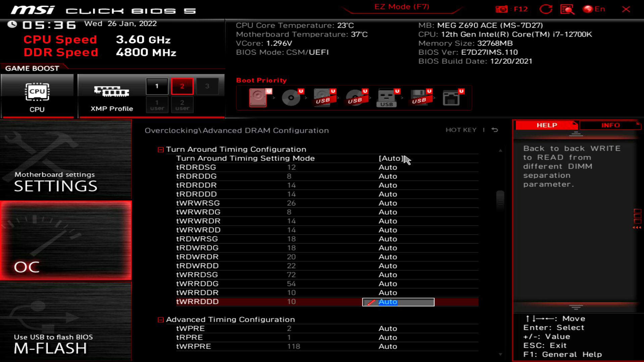Switch to the HELP tab

[546, 125]
